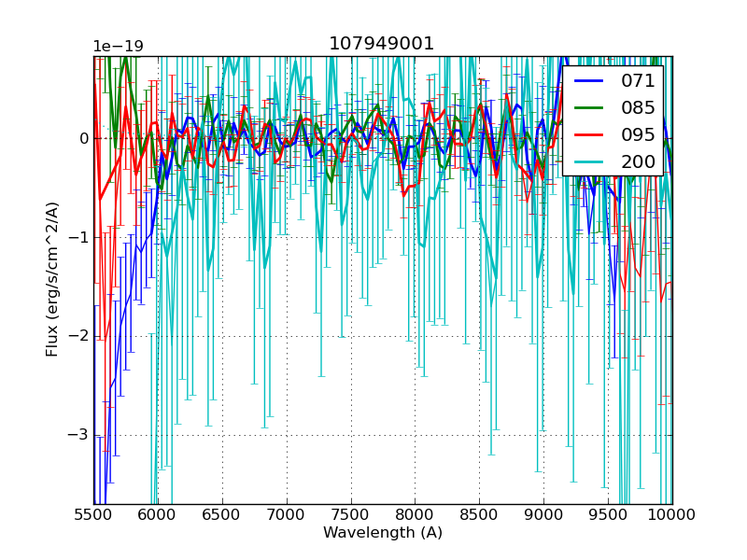Select the 095 legend label
747x560 pixels.
(x=638, y=134)
